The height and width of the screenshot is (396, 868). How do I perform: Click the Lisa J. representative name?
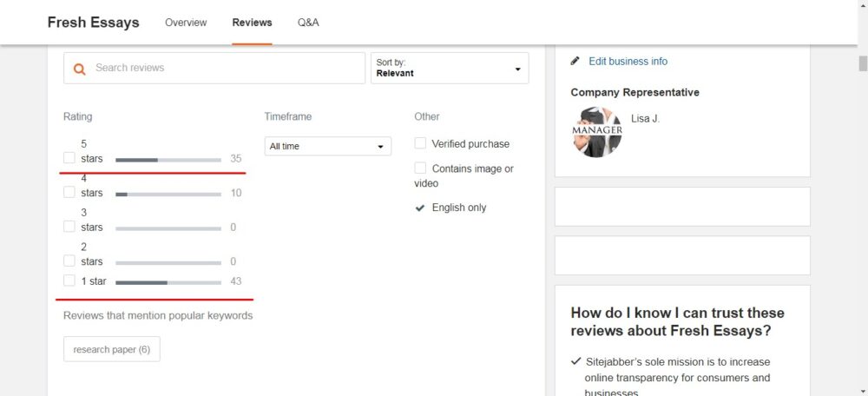coord(646,119)
